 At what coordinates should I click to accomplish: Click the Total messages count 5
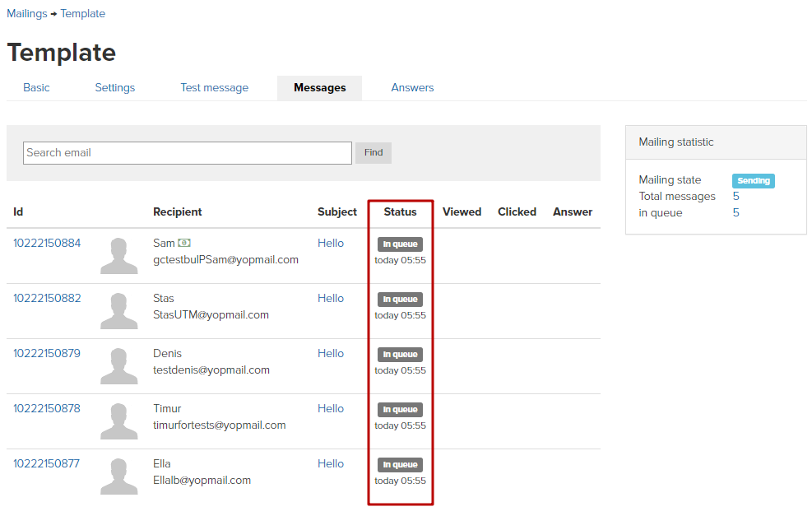pyautogui.click(x=735, y=197)
